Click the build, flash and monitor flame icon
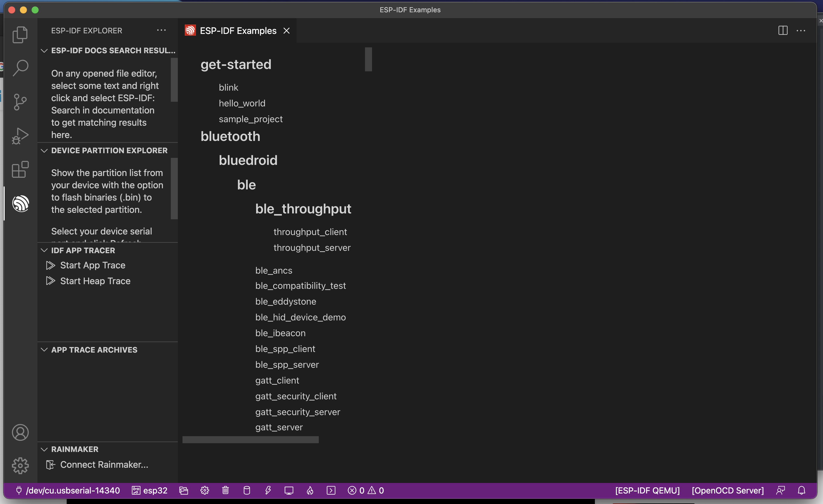Image resolution: width=823 pixels, height=504 pixels. pyautogui.click(x=310, y=490)
